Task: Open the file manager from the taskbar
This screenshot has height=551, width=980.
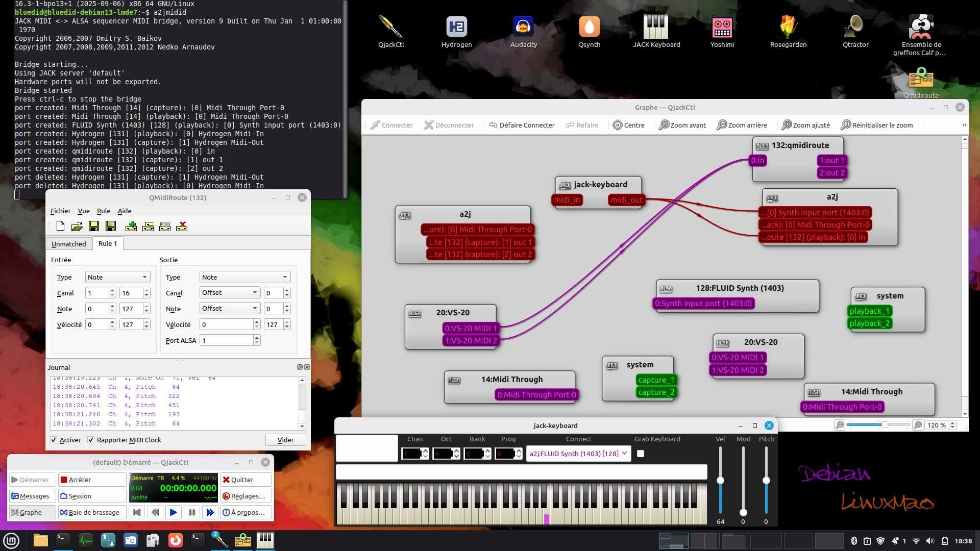Action: pos(40,540)
